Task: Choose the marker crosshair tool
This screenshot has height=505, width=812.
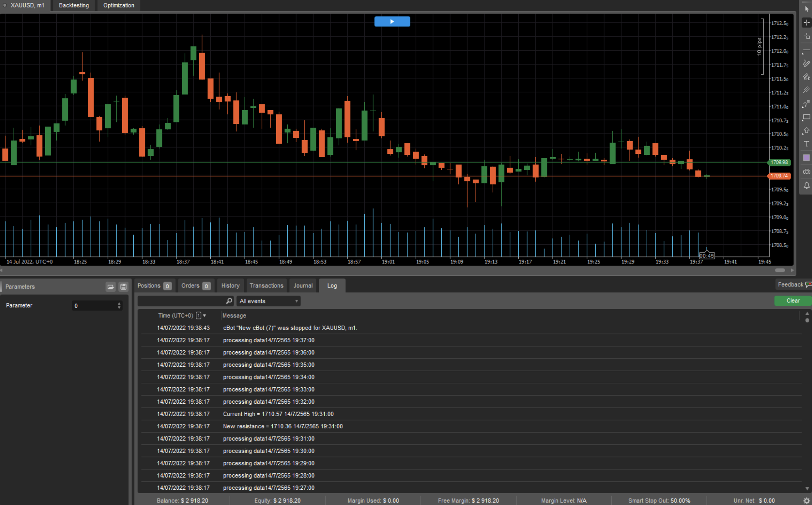Action: click(807, 36)
